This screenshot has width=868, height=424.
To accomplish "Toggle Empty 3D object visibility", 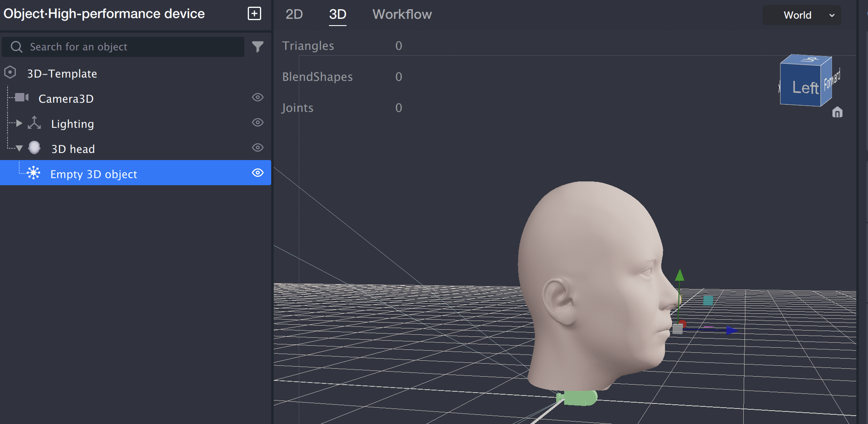I will tap(258, 173).
